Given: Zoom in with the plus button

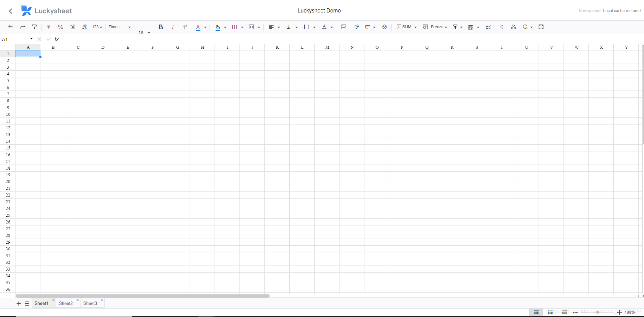Looking at the screenshot, I should (619, 312).
